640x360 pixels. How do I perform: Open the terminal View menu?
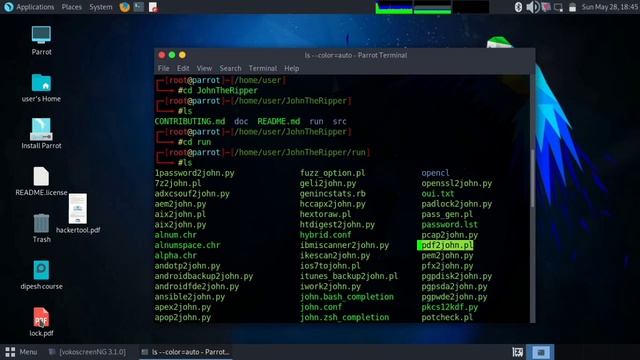pos(204,68)
